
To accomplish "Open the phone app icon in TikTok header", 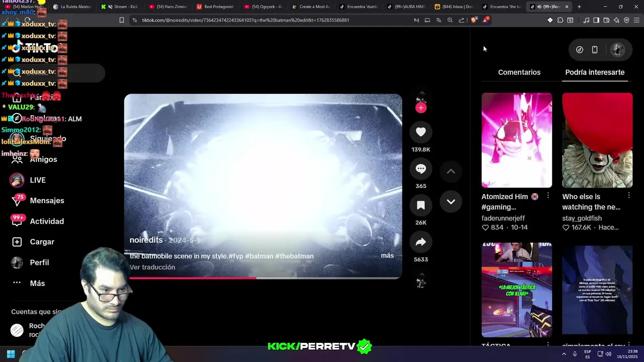I will pyautogui.click(x=595, y=50).
